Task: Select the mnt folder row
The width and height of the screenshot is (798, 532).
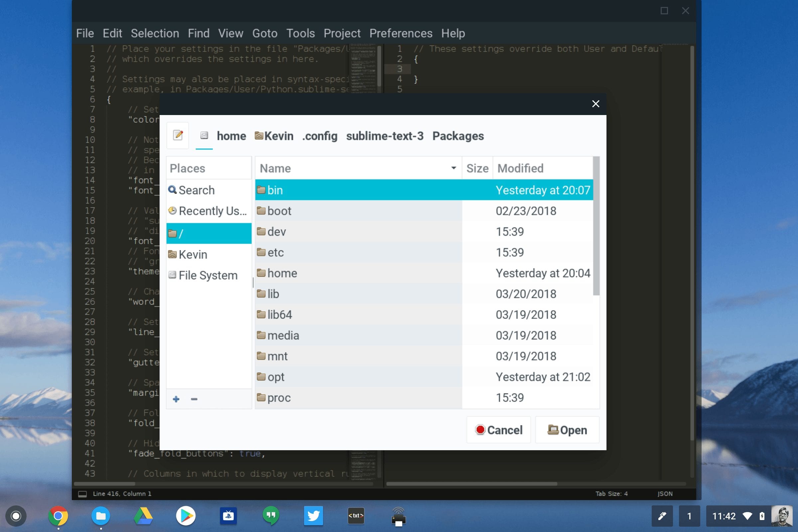Action: click(424, 356)
